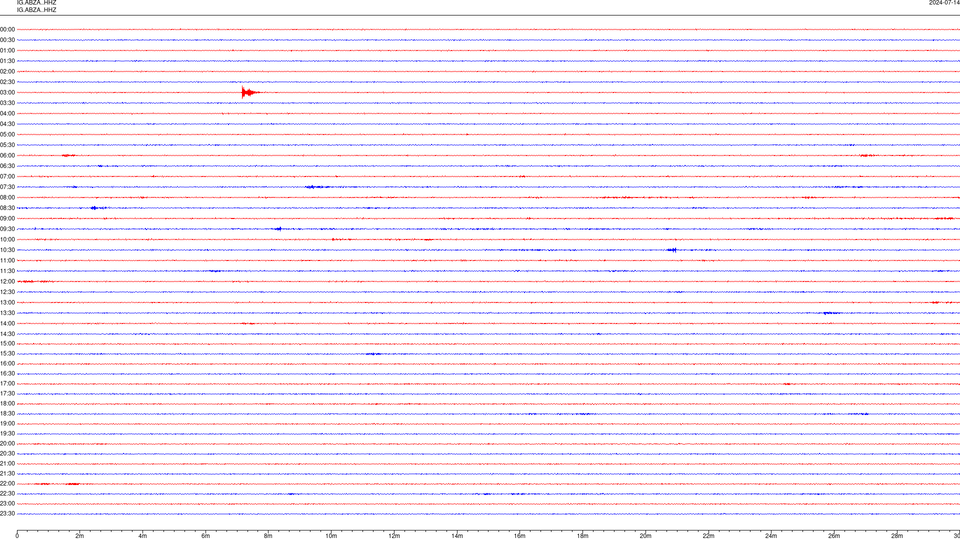Click the 19:00 row label
Screen dimensions: 960x540
pyautogui.click(x=7, y=424)
